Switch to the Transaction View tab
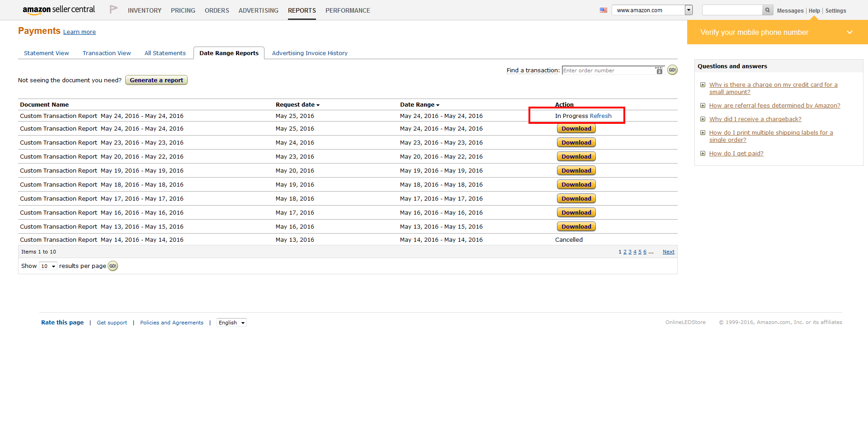 [x=107, y=53]
